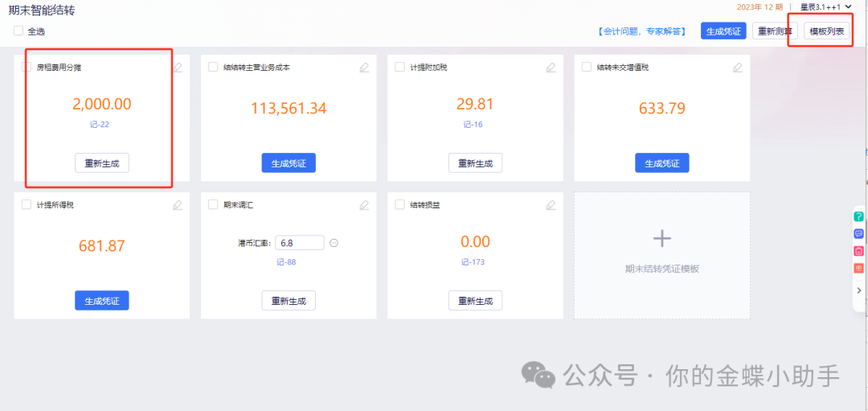Click pencil icon on 计提所得税 card
Viewport: 868px width, 411px height.
click(178, 205)
